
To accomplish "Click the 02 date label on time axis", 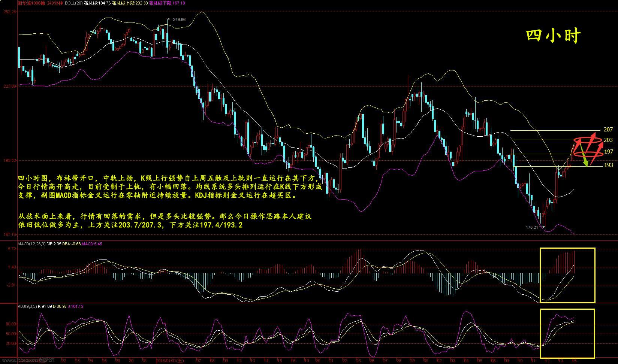I will pyautogui.click(x=440, y=361).
